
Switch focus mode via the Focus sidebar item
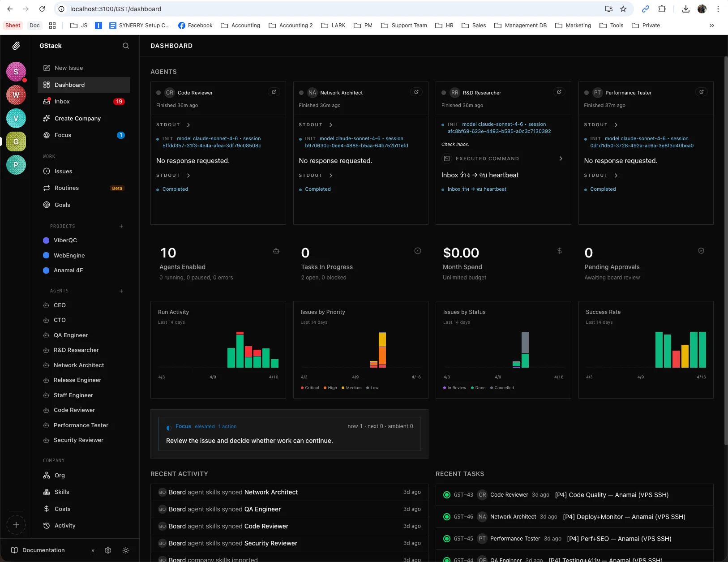(63, 135)
